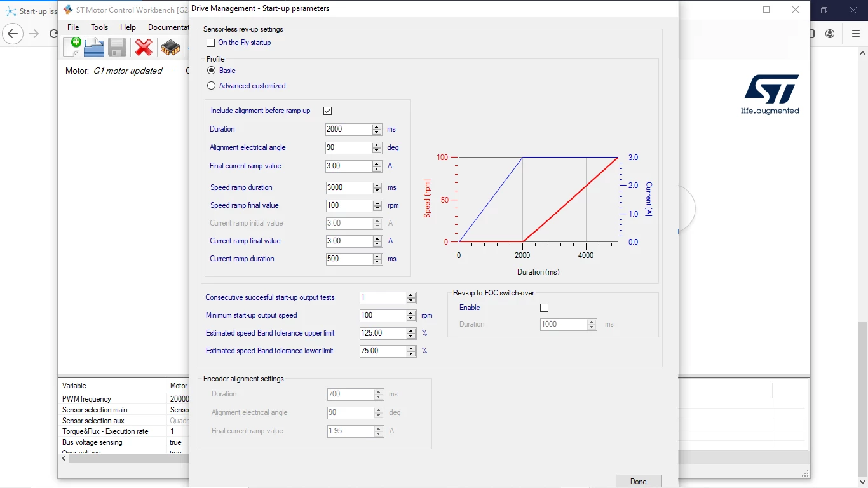The width and height of the screenshot is (868, 488).
Task: Click the browser profile account icon
Action: coord(830,34)
